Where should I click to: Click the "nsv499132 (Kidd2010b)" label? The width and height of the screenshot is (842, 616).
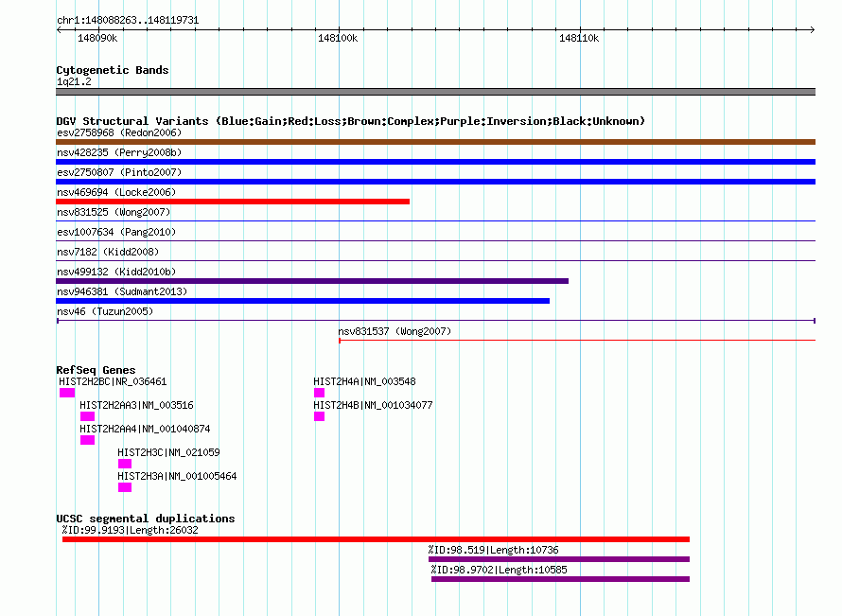coord(116,272)
